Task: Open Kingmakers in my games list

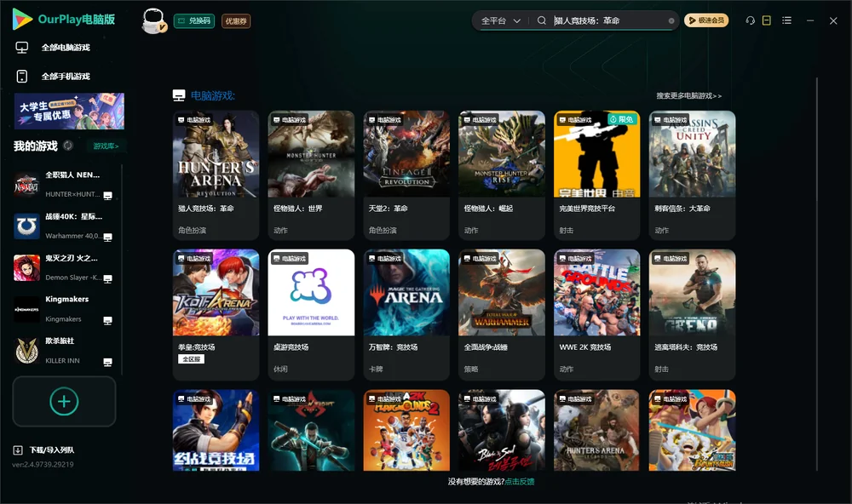Action: (x=63, y=310)
